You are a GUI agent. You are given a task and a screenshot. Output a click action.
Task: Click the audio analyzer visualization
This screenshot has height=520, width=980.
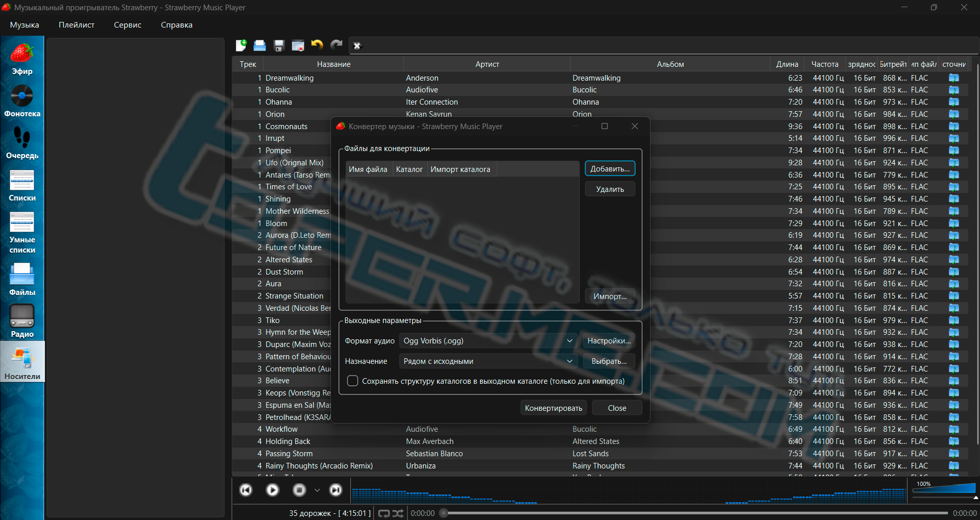(628, 491)
